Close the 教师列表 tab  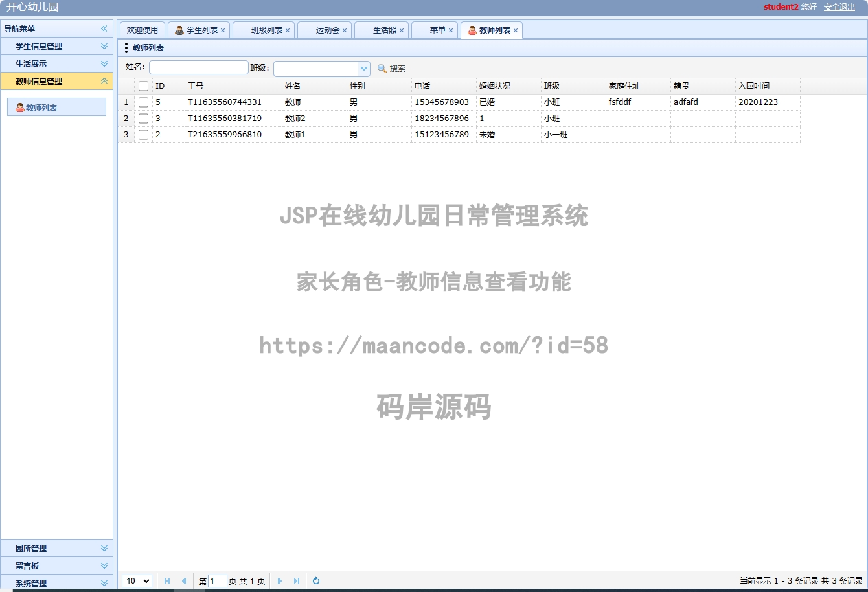516,30
